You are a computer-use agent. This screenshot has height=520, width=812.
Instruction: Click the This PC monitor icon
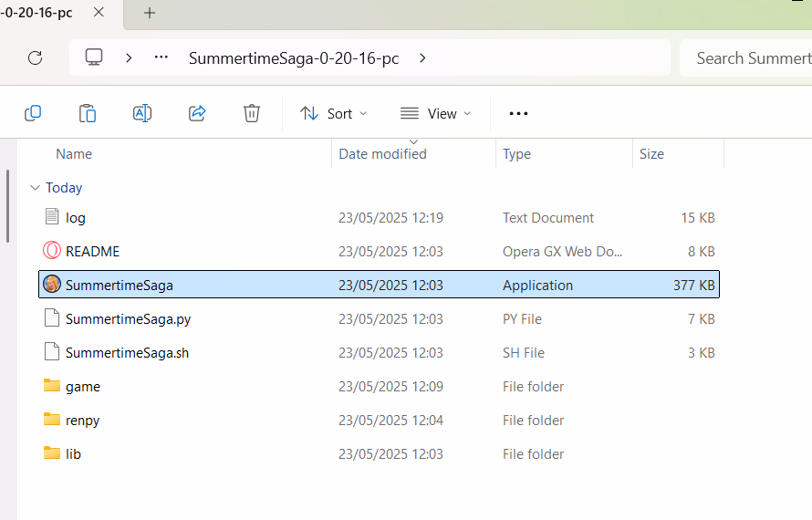coord(94,57)
